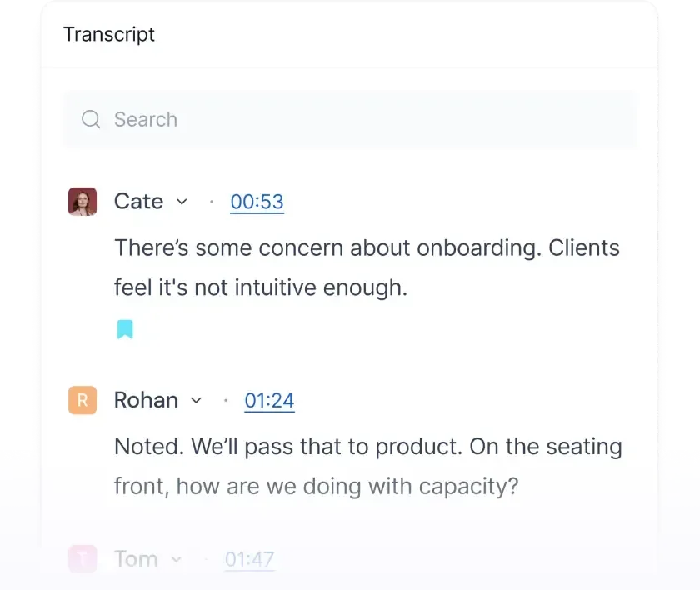This screenshot has height=590, width=700.
Task: Jump to timestamp 00:53
Action: [x=257, y=201]
